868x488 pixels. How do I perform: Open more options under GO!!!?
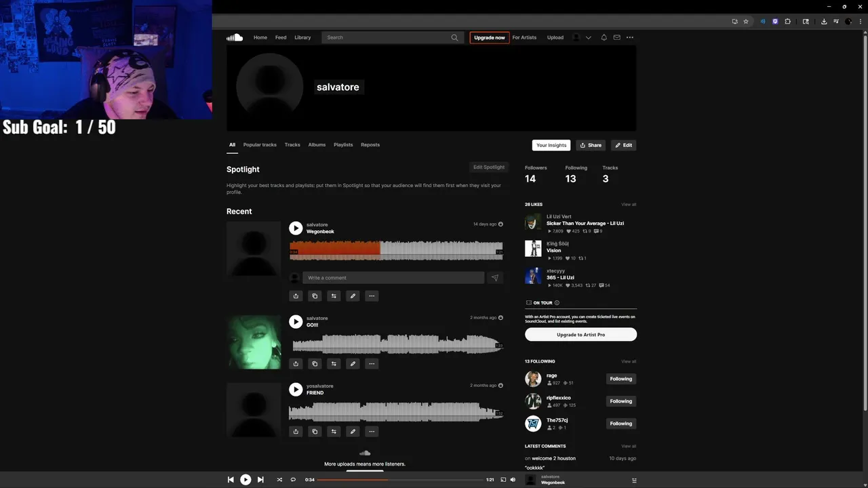click(372, 363)
